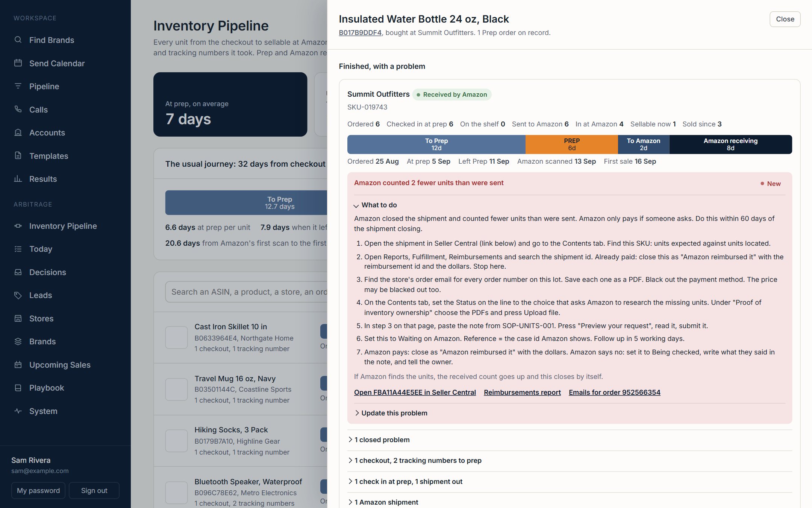The height and width of the screenshot is (508, 812).
Task: Click the 'Travel Mug 16 oz, Navy' title
Action: pyautogui.click(x=235, y=379)
